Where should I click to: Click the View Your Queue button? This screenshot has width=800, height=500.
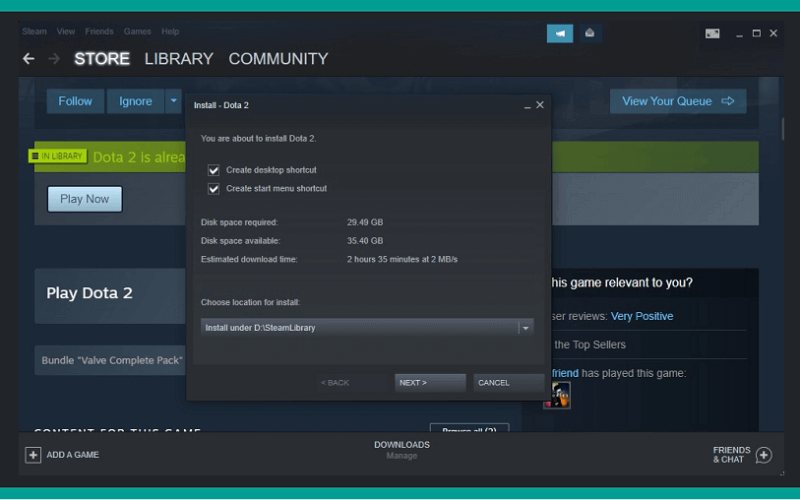coord(678,101)
